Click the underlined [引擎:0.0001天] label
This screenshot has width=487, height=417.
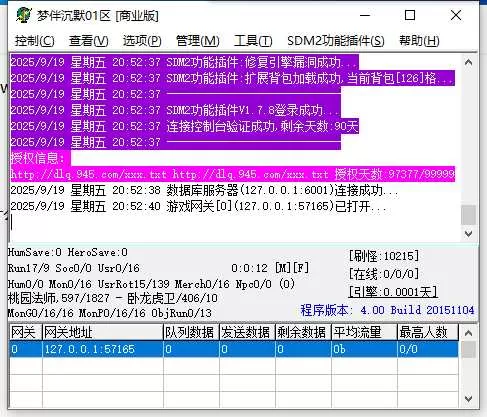tap(393, 292)
